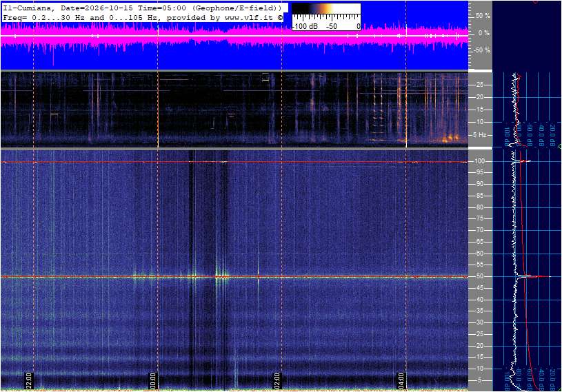Click the 50 Hz peak in E-field spectrum graph

(534, 276)
